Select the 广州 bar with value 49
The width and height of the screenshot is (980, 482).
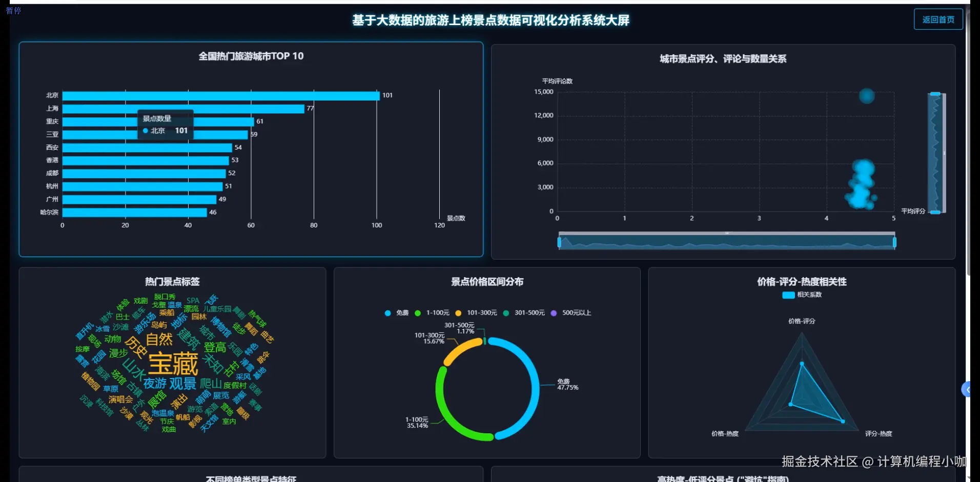(x=139, y=199)
